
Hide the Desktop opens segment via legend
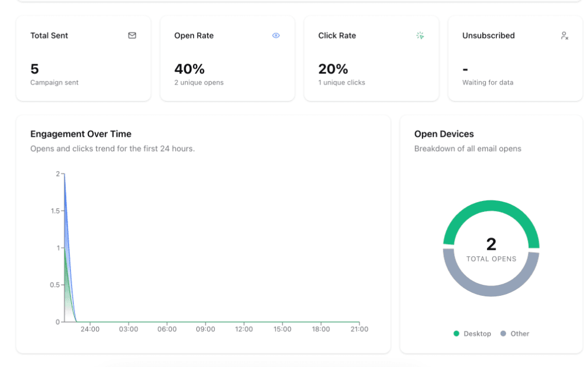474,333
